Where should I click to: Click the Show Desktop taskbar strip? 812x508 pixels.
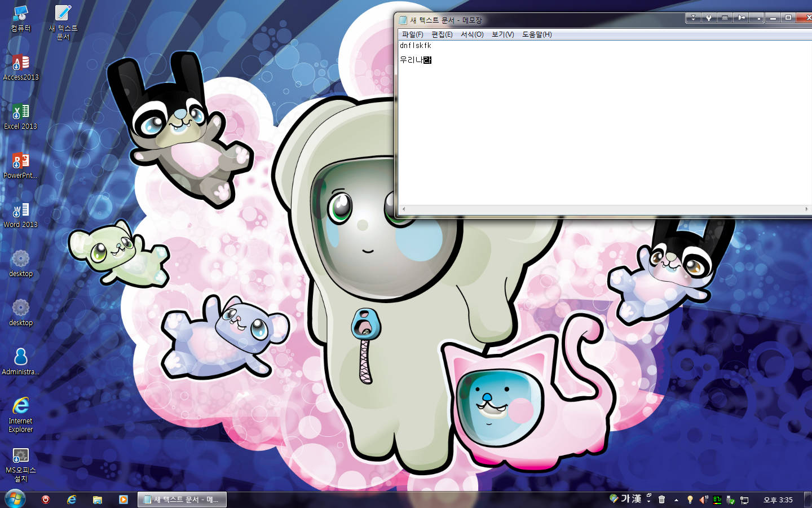tap(808, 500)
